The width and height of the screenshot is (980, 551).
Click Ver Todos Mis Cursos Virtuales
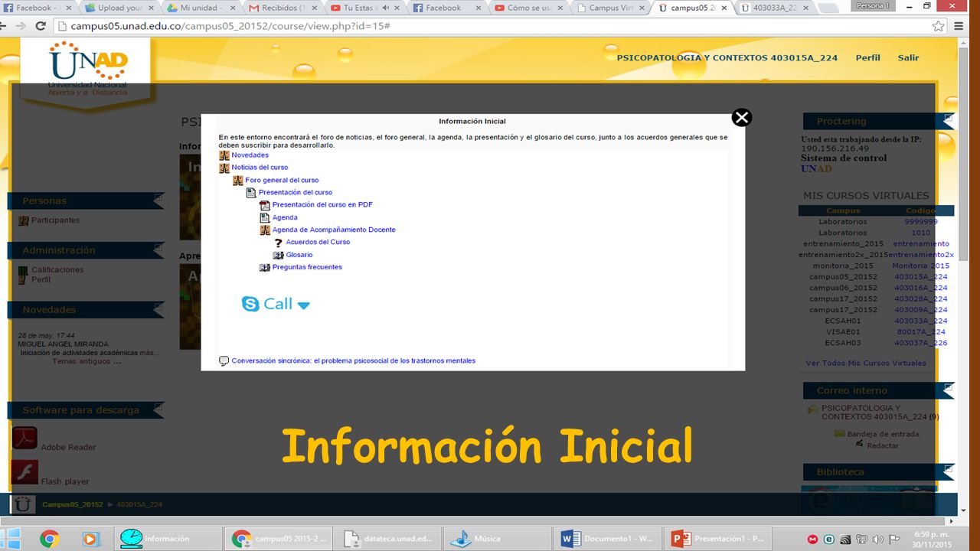pyautogui.click(x=866, y=364)
